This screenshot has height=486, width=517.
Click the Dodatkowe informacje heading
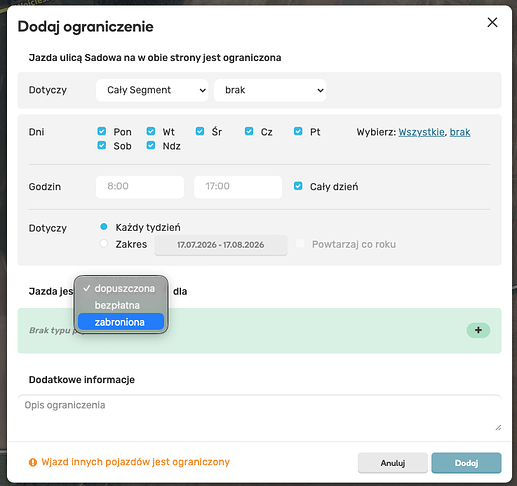(x=82, y=380)
